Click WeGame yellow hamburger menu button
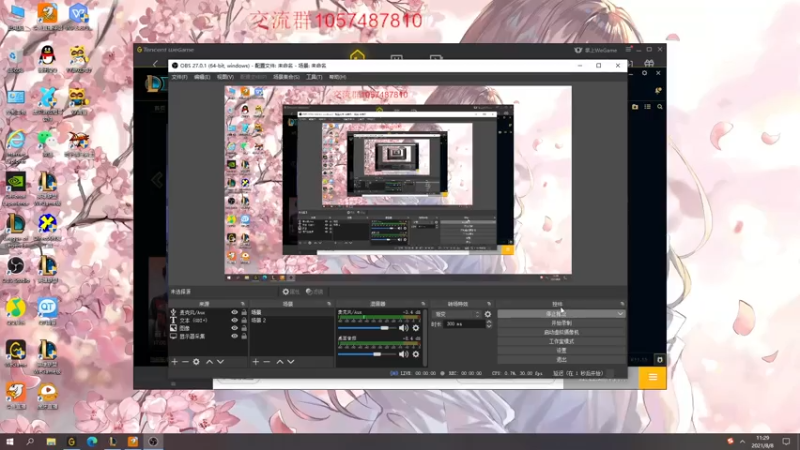800x450 pixels. pos(653,377)
